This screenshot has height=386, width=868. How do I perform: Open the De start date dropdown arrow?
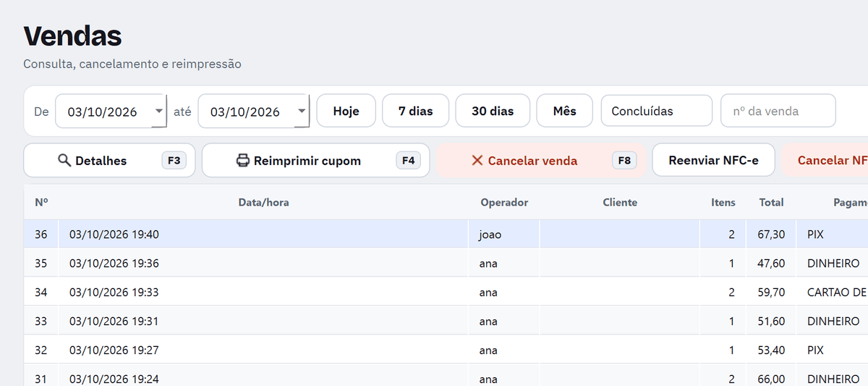click(158, 112)
